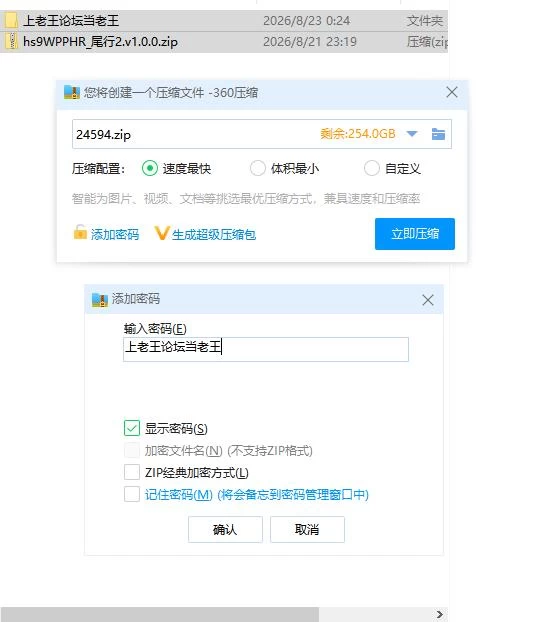Image resolution: width=535 pixels, height=622 pixels.
Task: Click the orange V super-compress icon
Action: (162, 233)
